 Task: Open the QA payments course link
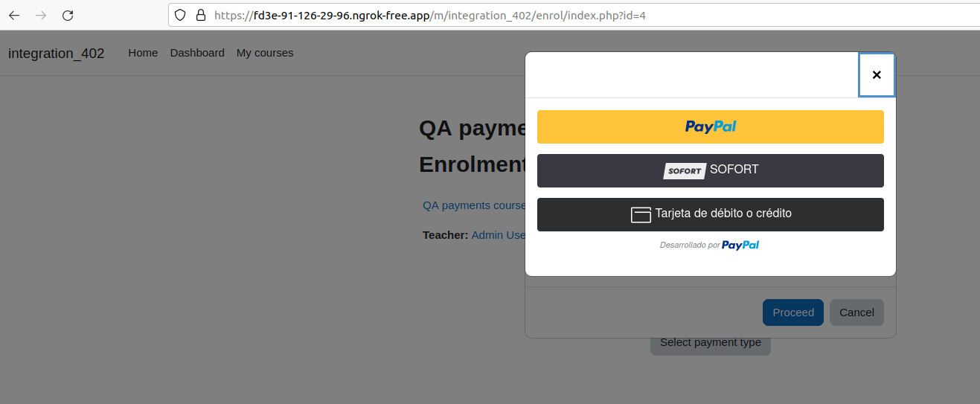pyautogui.click(x=474, y=205)
